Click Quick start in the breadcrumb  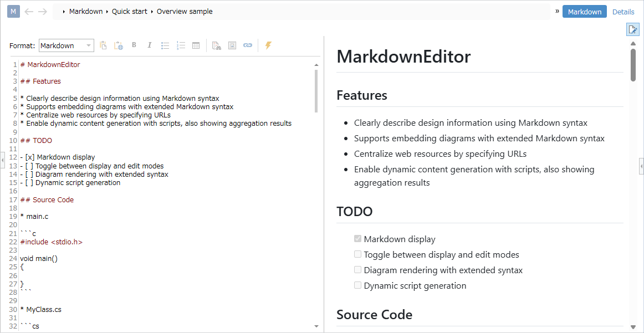coord(129,12)
